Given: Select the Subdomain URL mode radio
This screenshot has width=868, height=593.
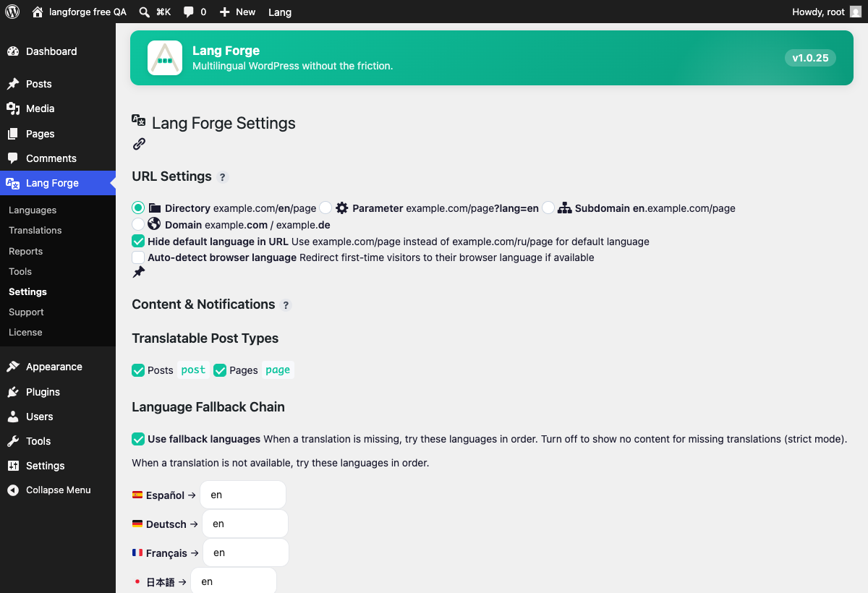Looking at the screenshot, I should click(548, 208).
